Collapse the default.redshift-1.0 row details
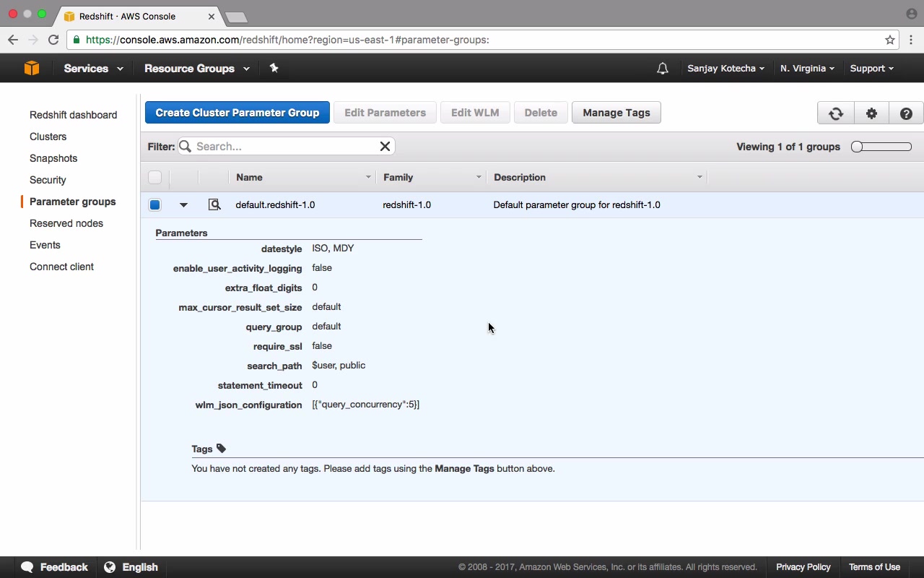 (x=183, y=205)
